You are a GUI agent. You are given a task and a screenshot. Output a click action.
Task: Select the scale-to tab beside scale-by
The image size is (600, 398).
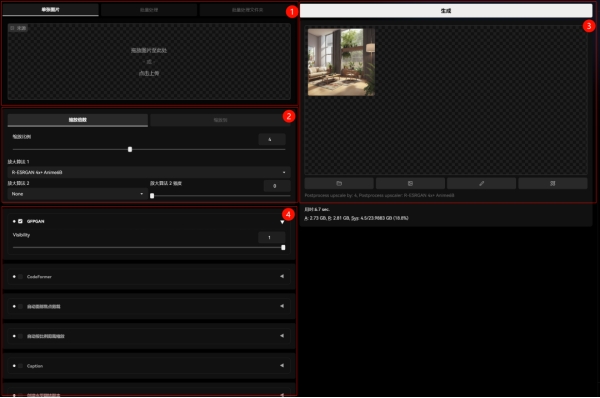pyautogui.click(x=220, y=120)
